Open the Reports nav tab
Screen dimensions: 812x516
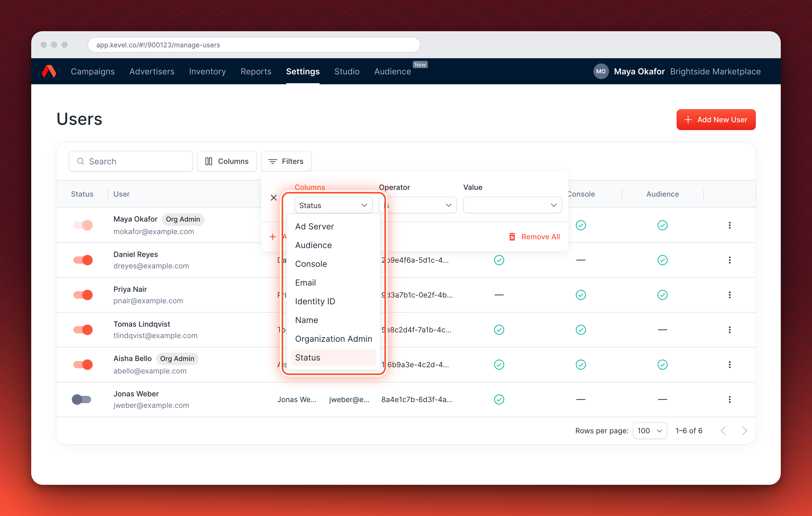[256, 72]
